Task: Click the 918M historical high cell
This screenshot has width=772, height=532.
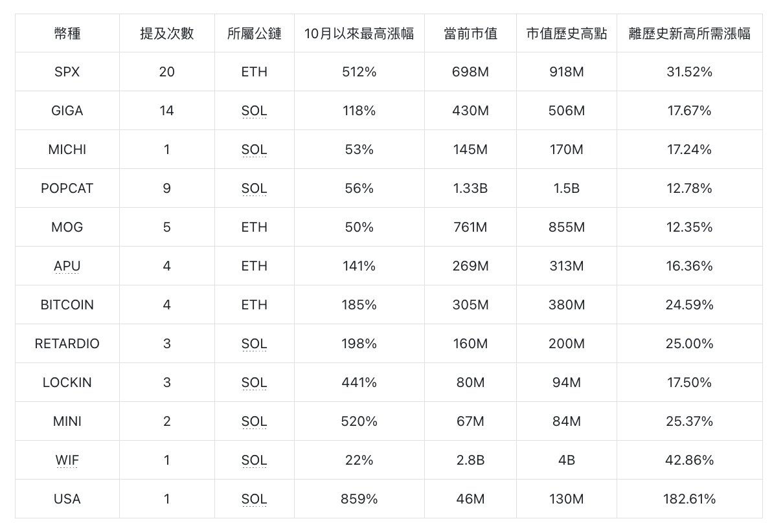Action: point(566,72)
